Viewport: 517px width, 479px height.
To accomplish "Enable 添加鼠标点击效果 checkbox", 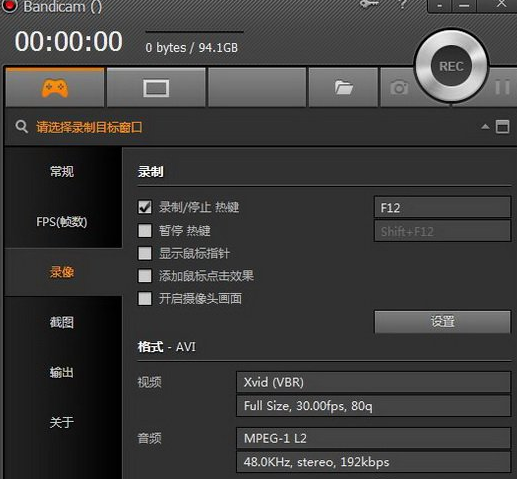I will coord(145,276).
